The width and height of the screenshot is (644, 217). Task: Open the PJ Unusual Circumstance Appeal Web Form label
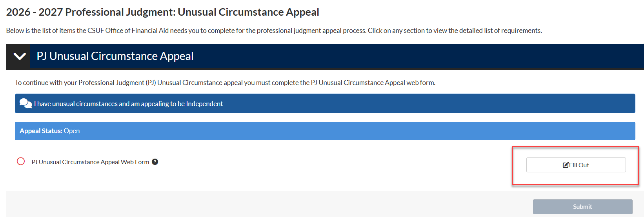click(90, 162)
